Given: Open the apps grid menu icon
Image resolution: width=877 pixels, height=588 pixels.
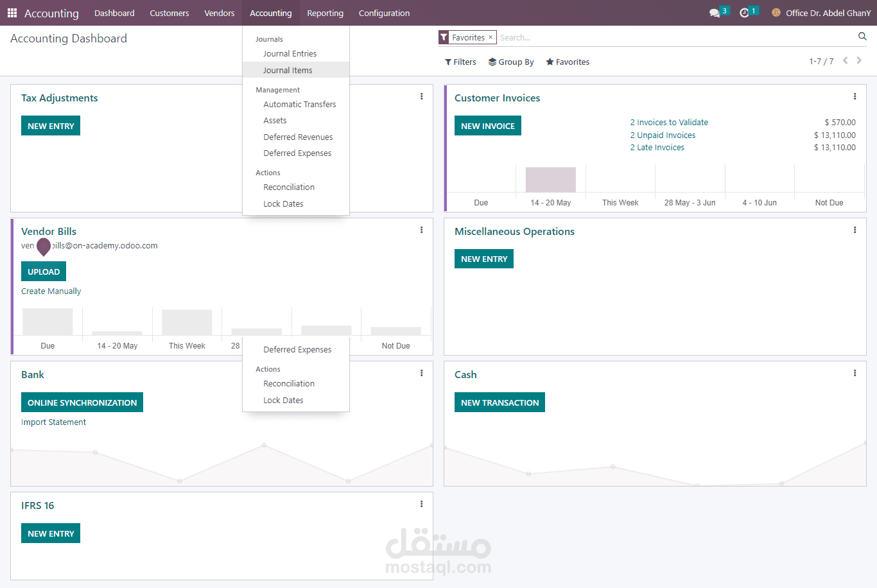Looking at the screenshot, I should click(12, 13).
